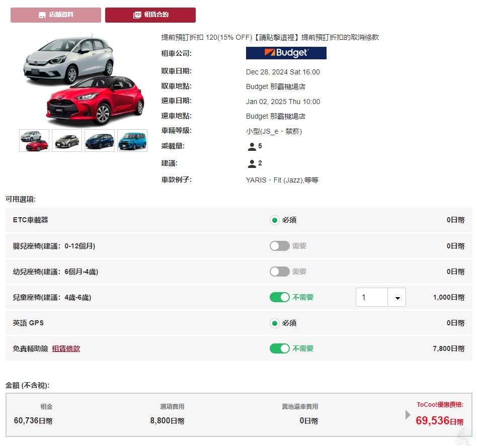The width and height of the screenshot is (477, 448).
Task: Turn off the child seat 兒童座椅 toggle
Action: [x=280, y=297]
